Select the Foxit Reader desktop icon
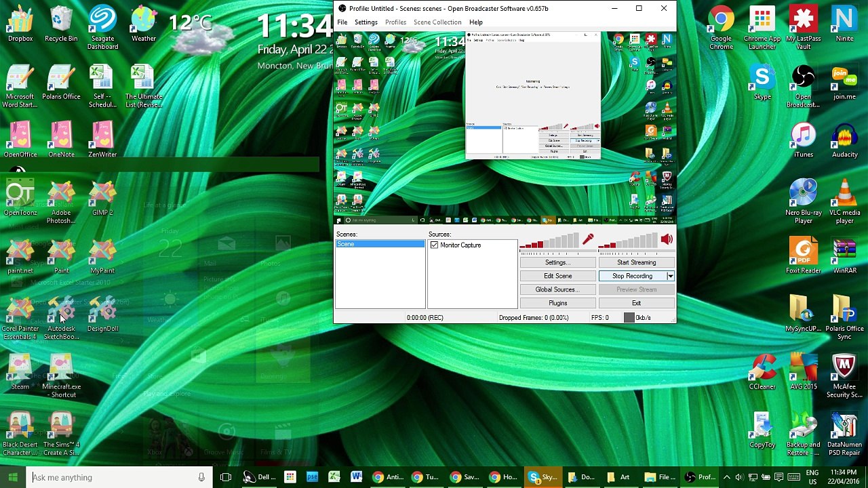The image size is (868, 488). pos(804,256)
